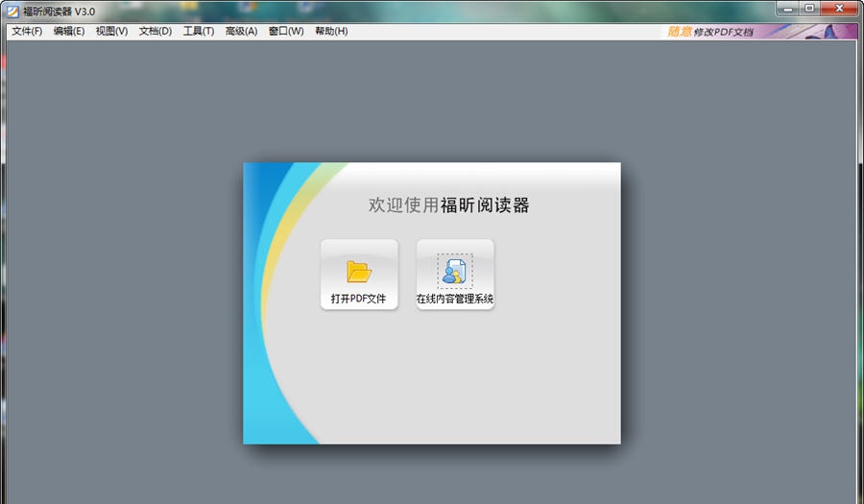Close the 福昕阅读器 window

pyautogui.click(x=839, y=9)
